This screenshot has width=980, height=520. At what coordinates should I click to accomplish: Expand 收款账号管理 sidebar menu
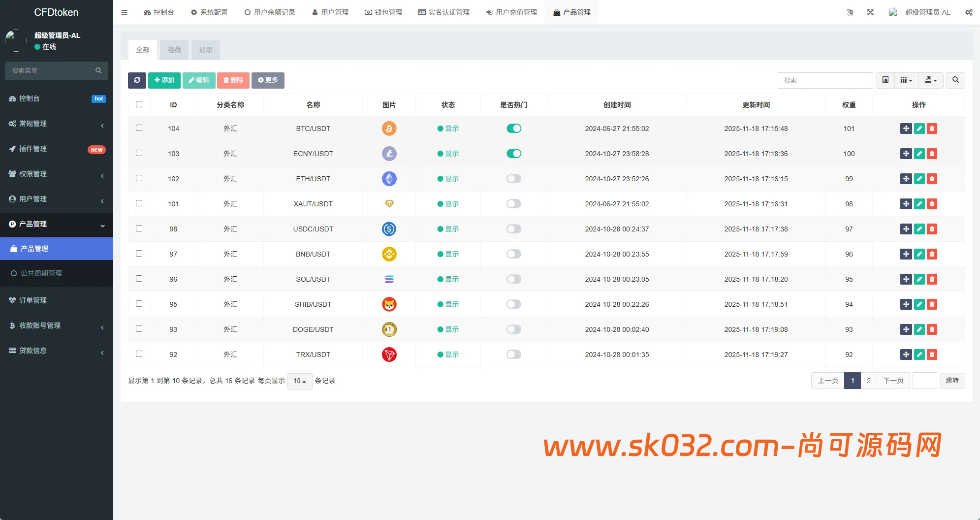pos(57,325)
